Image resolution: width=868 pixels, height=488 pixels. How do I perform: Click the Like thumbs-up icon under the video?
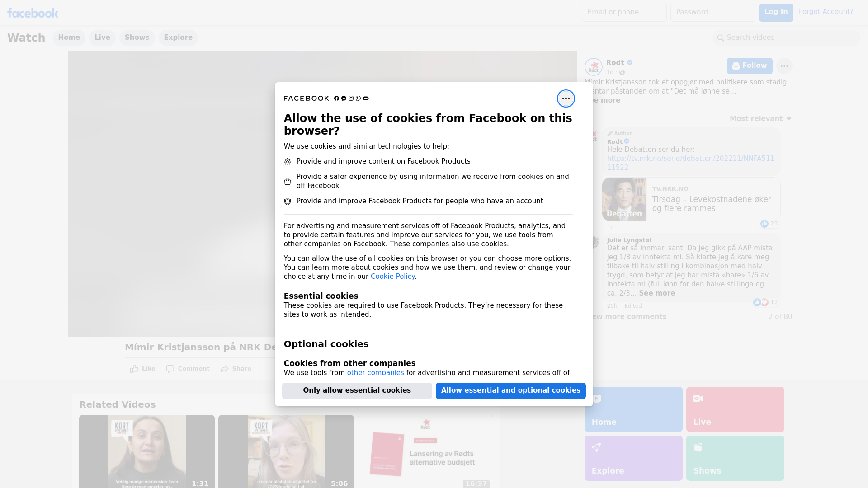pyautogui.click(x=134, y=369)
